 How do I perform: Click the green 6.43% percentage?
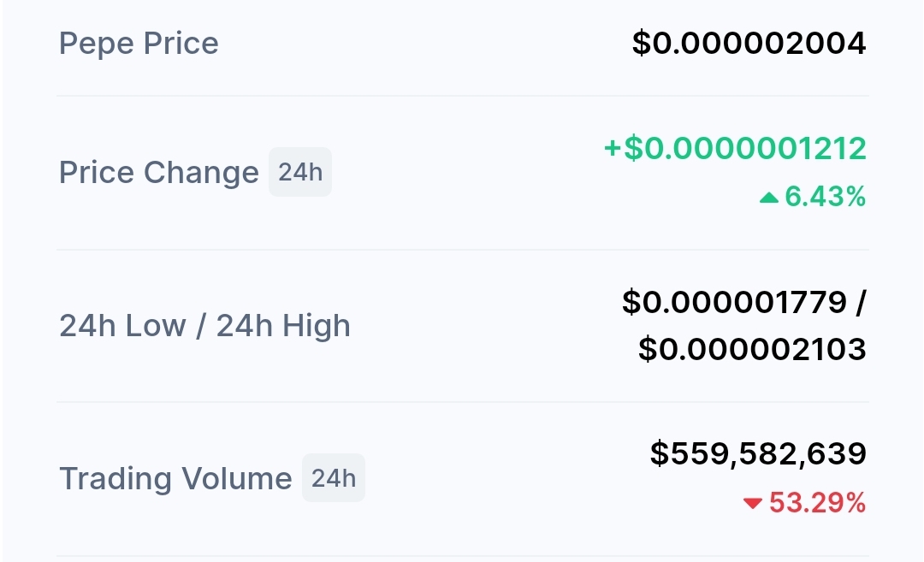(x=825, y=198)
